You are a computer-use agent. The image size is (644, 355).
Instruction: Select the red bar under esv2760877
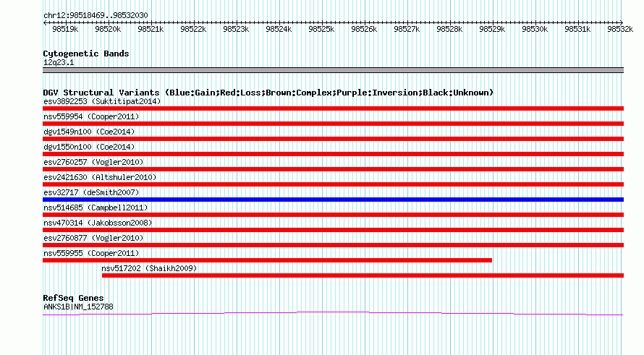click(333, 245)
